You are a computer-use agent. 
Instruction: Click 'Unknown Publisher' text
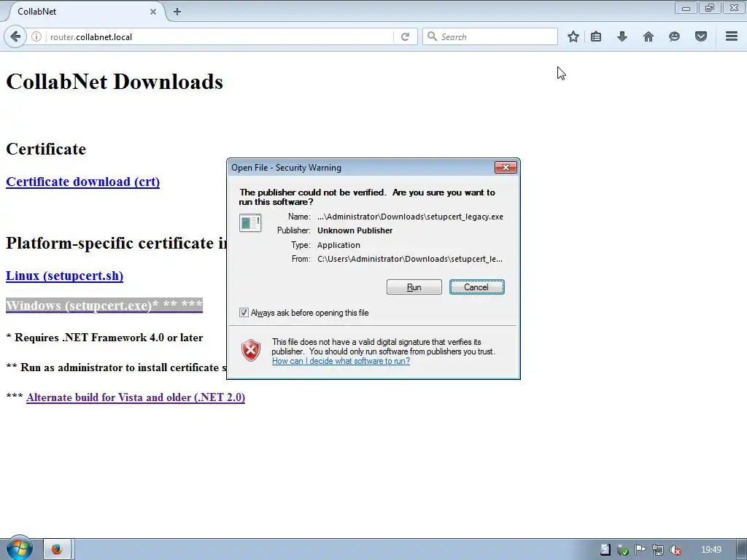355,230
